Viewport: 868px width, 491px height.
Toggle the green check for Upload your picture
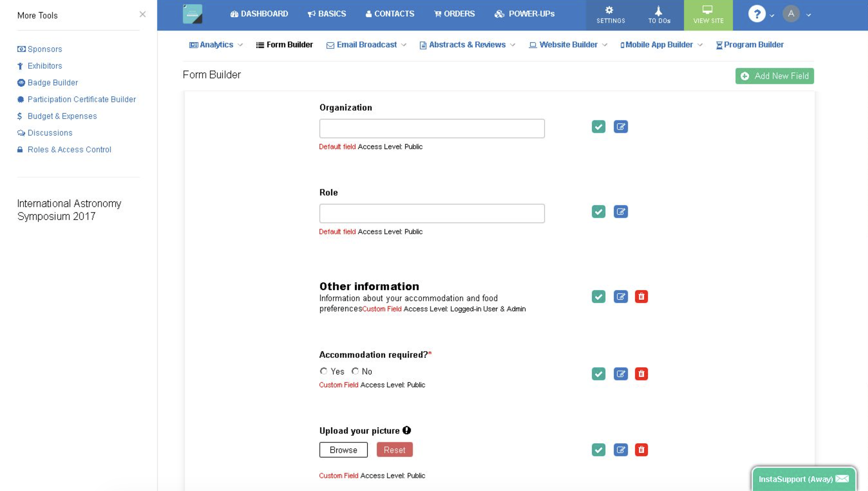click(x=598, y=450)
